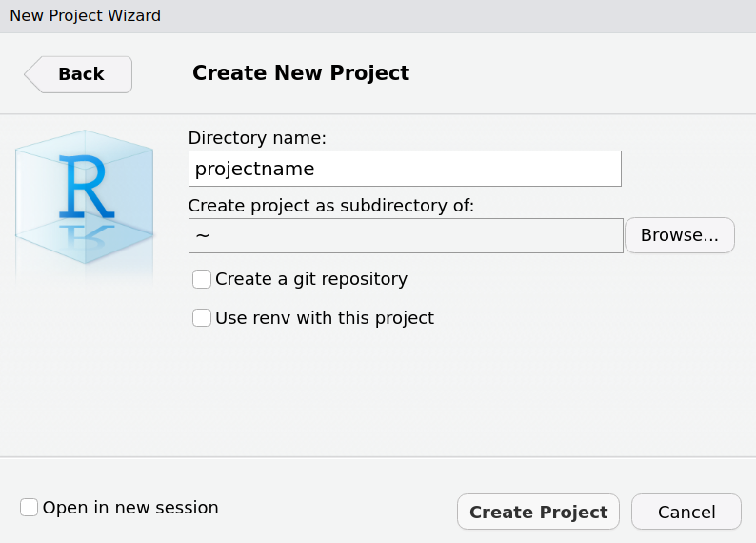Click the text "projectname" in the name field
756x543 pixels.
(254, 170)
